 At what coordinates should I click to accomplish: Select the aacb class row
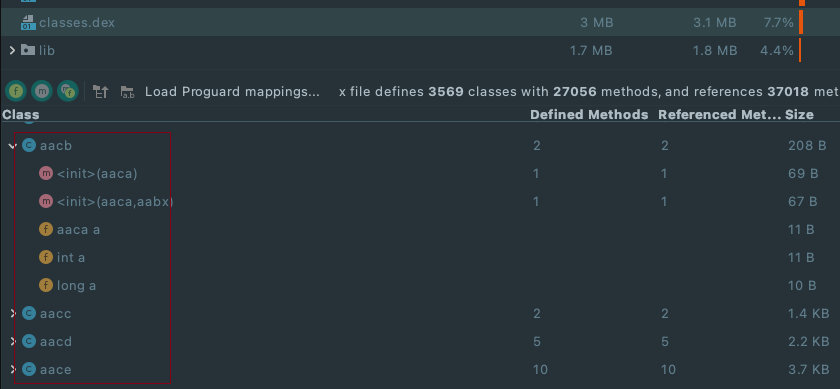pyautogui.click(x=420, y=145)
